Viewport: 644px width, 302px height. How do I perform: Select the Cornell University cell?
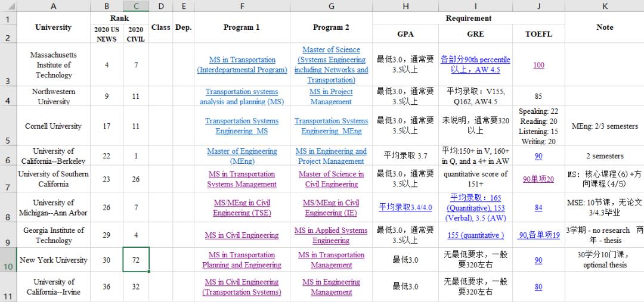point(54,126)
